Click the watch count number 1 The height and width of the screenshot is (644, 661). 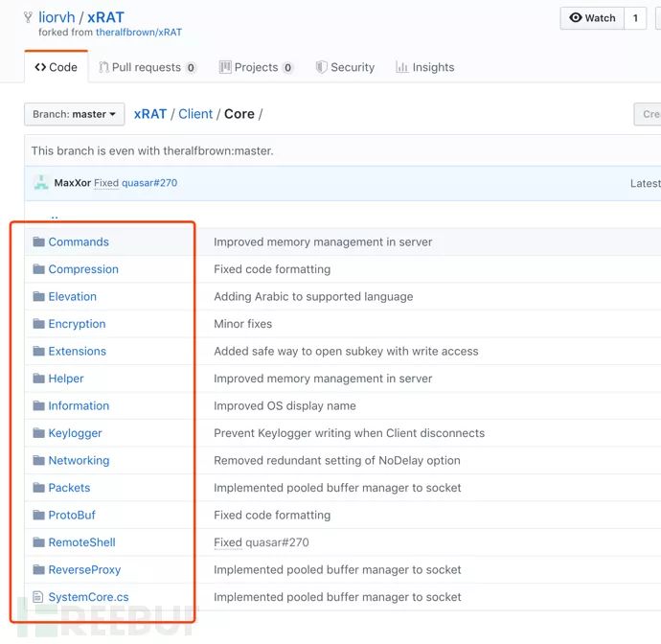click(x=635, y=18)
